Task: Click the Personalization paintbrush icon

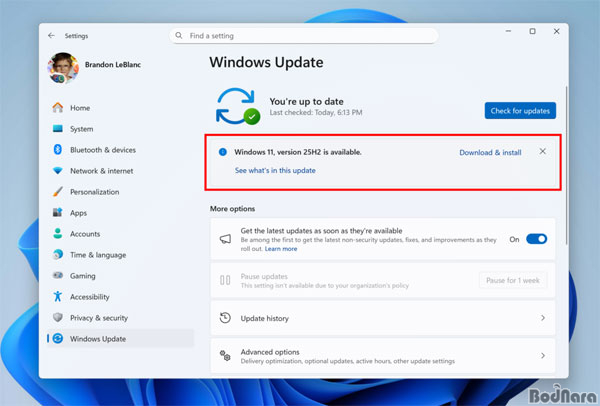Action: (x=58, y=191)
